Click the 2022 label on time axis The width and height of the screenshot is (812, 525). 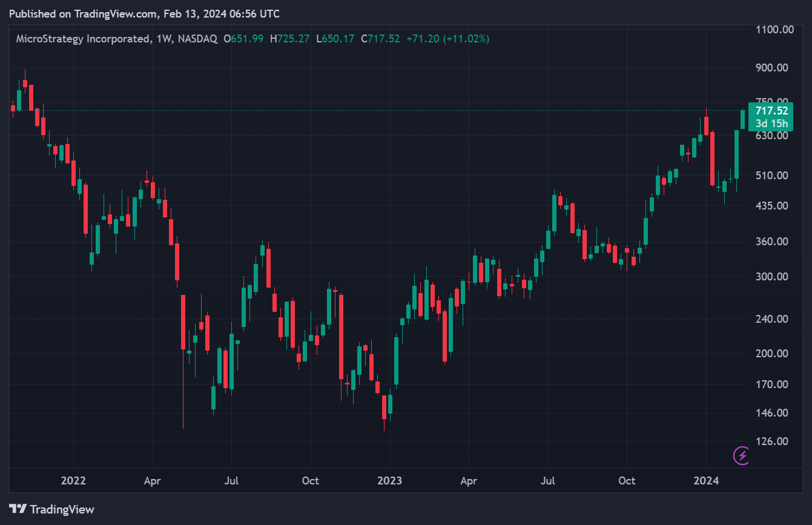(x=73, y=481)
